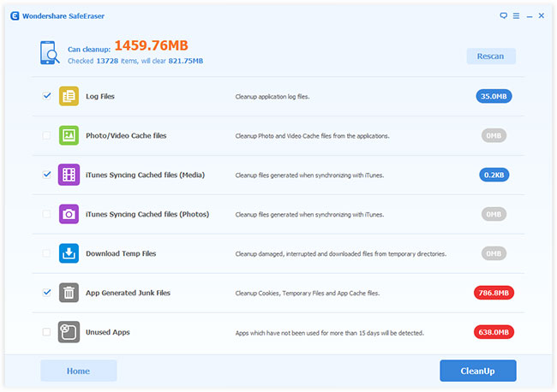Click the 1459.76MB cleanup total
Screen dimensions: 557x392
[152, 45]
